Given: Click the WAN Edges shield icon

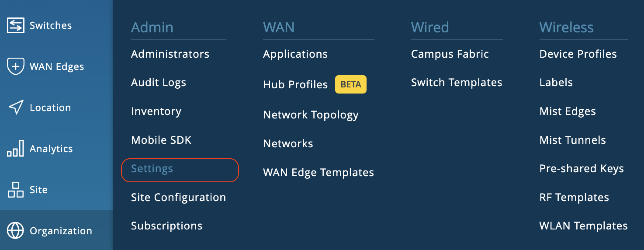Looking at the screenshot, I should pos(16,67).
